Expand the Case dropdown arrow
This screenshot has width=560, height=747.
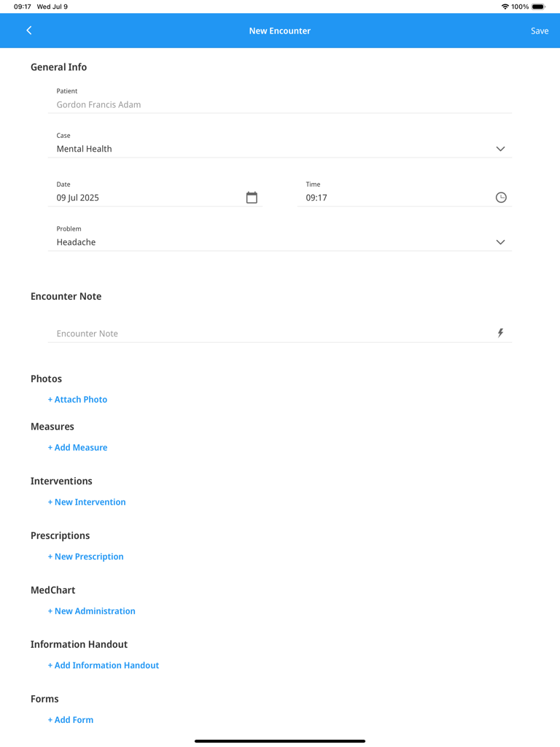[x=500, y=149]
